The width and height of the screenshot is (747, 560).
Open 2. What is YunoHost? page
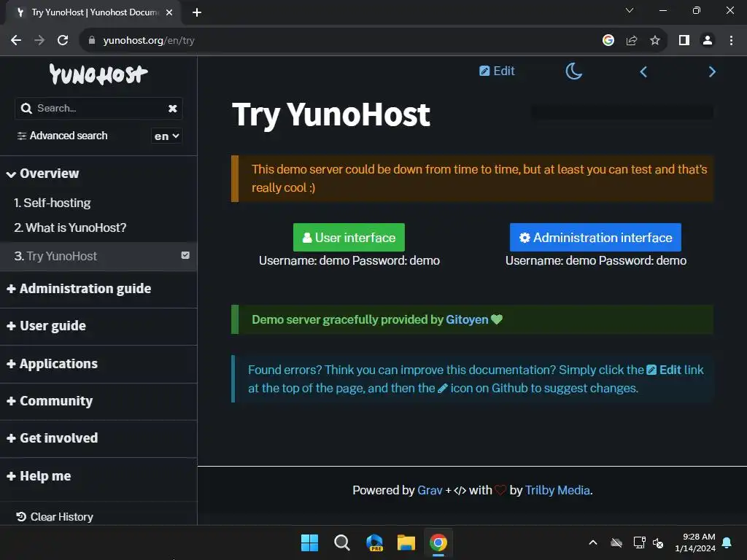tap(70, 227)
